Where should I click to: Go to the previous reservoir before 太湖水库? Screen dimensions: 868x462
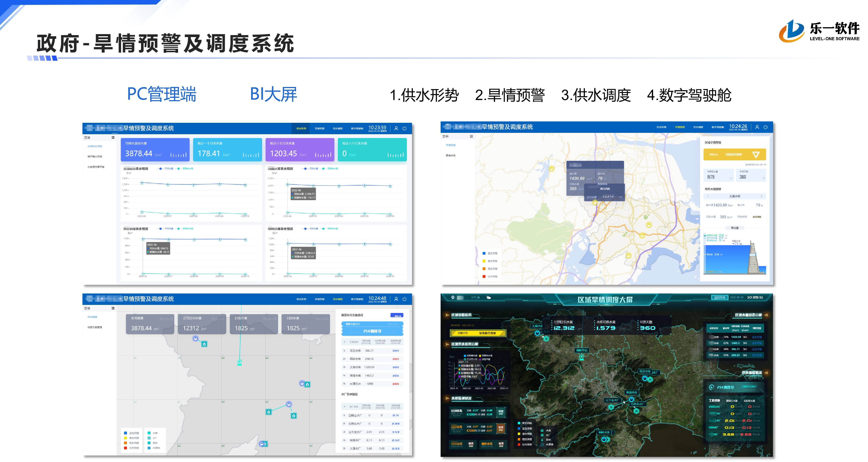708,196
